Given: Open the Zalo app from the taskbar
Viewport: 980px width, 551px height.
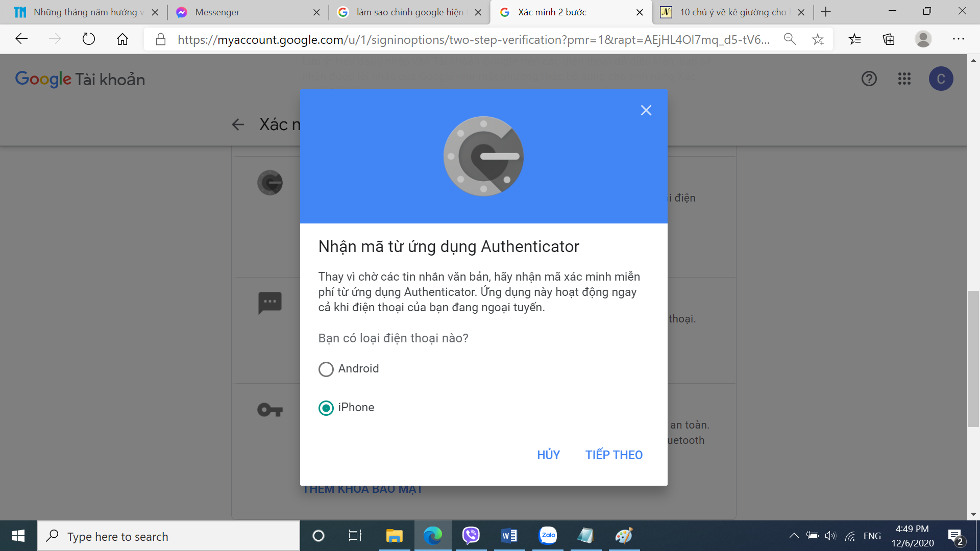Looking at the screenshot, I should click(x=548, y=536).
